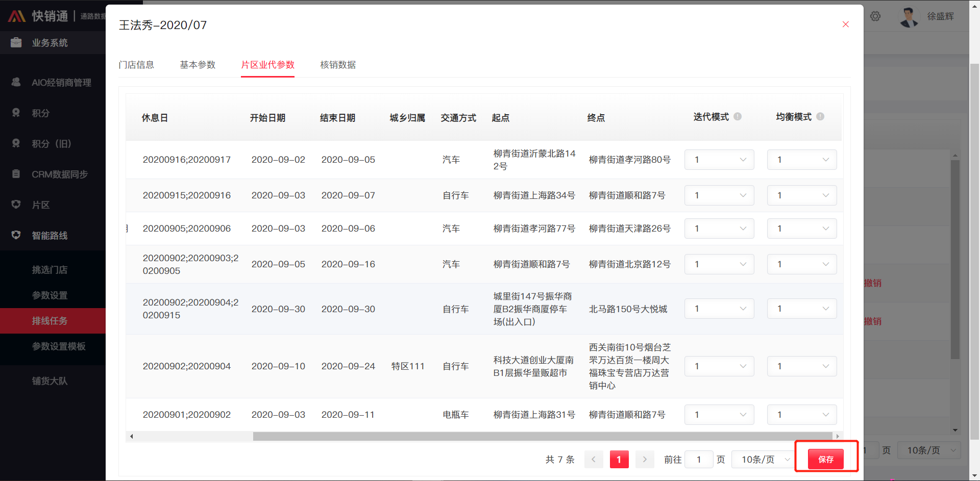Click the 迭代模式 info icon
This screenshot has height=481, width=980.
tap(738, 117)
